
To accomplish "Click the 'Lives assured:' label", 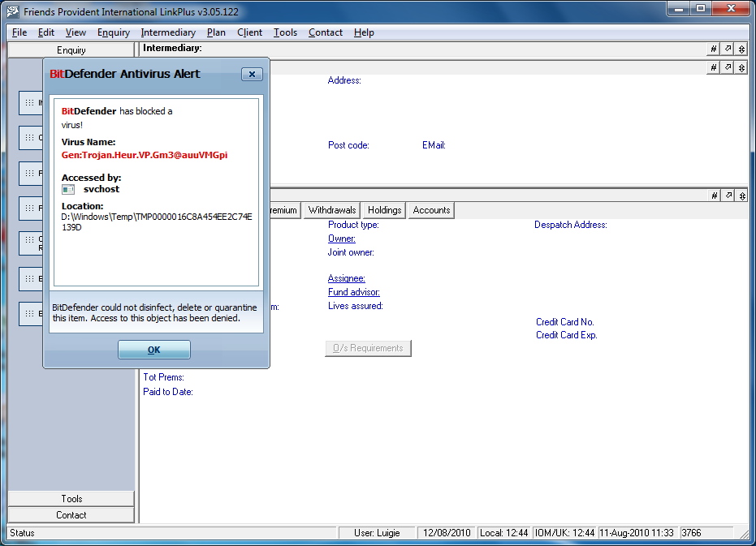I will click(x=356, y=306).
